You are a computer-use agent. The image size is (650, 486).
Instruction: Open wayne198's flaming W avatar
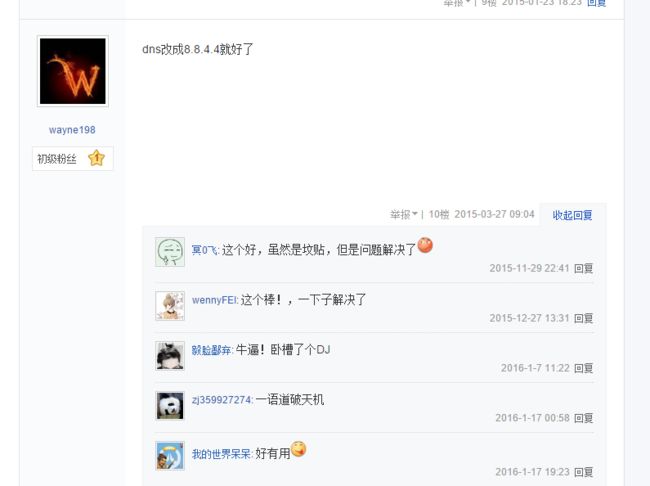[x=73, y=71]
